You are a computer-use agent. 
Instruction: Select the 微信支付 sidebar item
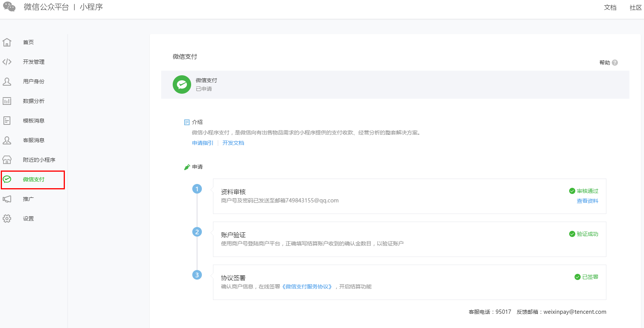(33, 179)
